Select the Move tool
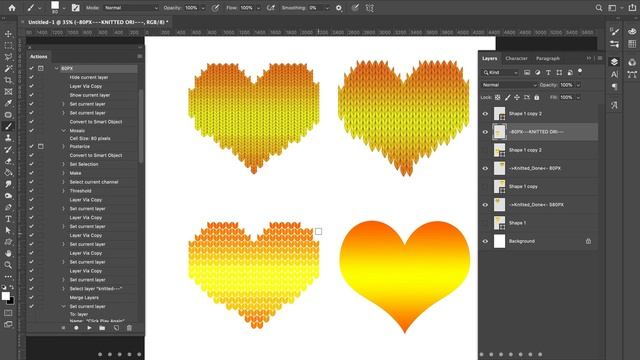640x360 pixels. 8,34
